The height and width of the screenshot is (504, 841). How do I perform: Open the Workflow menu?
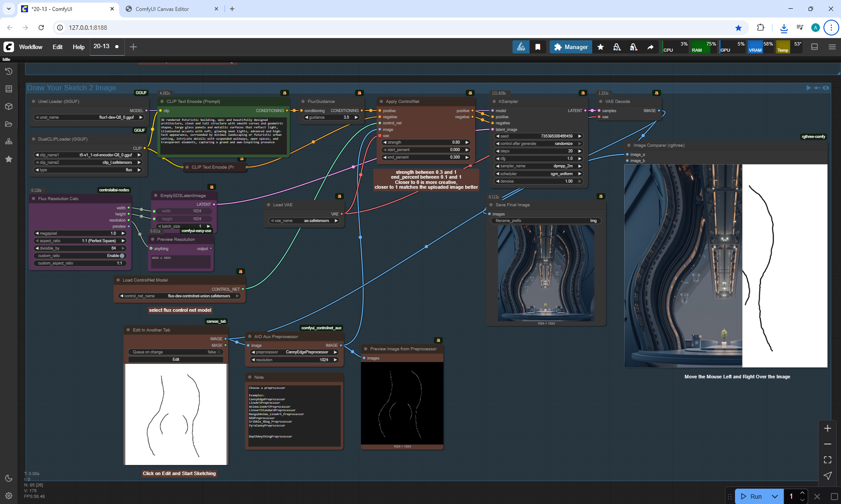pos(31,47)
